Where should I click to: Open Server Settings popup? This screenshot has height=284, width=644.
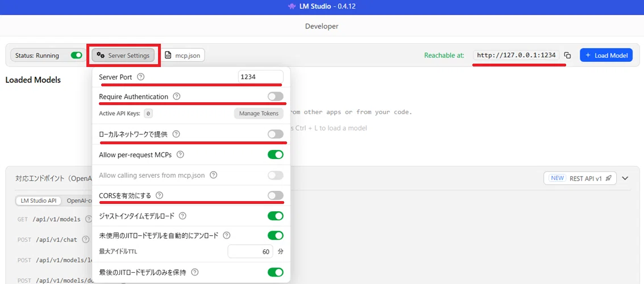point(123,56)
